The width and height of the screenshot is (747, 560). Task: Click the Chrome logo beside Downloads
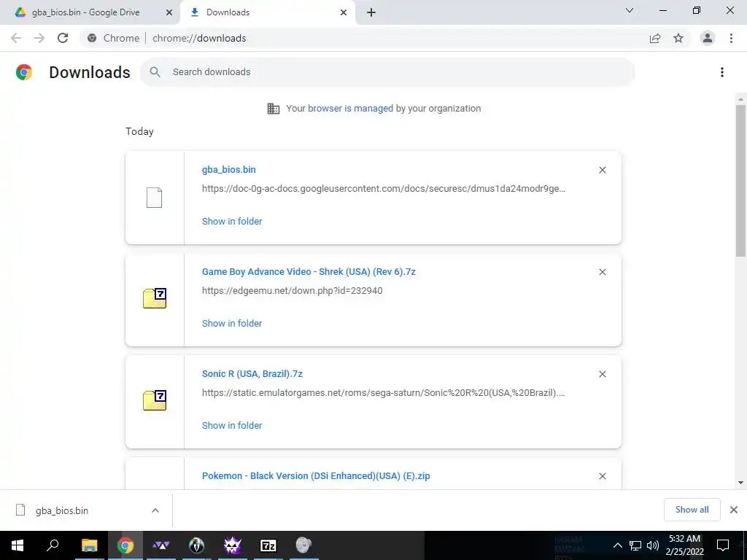[24, 72]
